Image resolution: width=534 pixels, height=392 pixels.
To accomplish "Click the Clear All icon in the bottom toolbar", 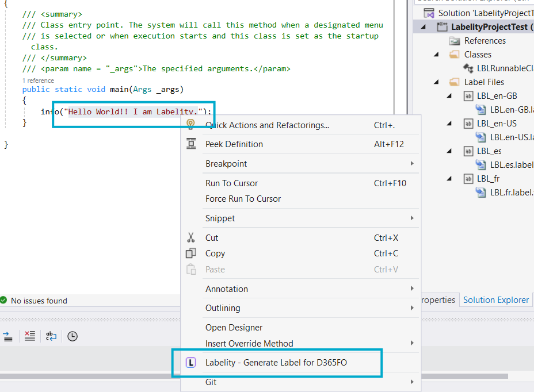I will [x=30, y=336].
